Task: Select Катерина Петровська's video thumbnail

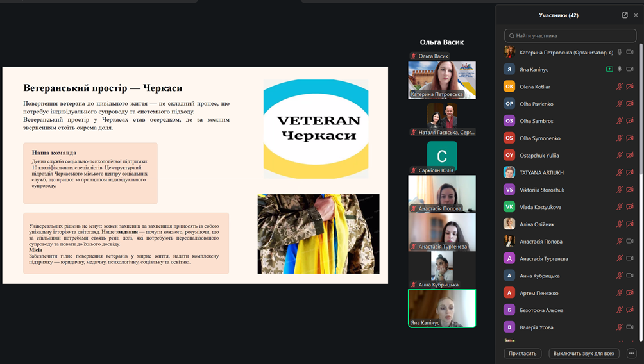Action: [x=442, y=78]
